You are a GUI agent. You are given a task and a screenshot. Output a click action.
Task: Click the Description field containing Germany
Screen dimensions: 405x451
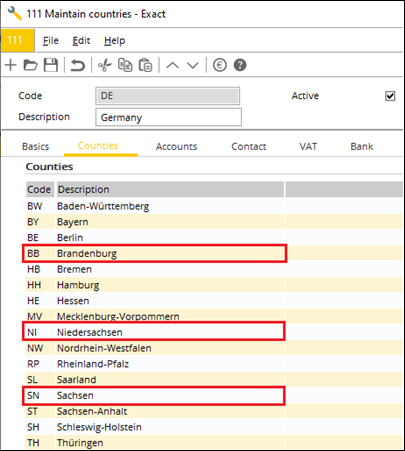coord(168,117)
